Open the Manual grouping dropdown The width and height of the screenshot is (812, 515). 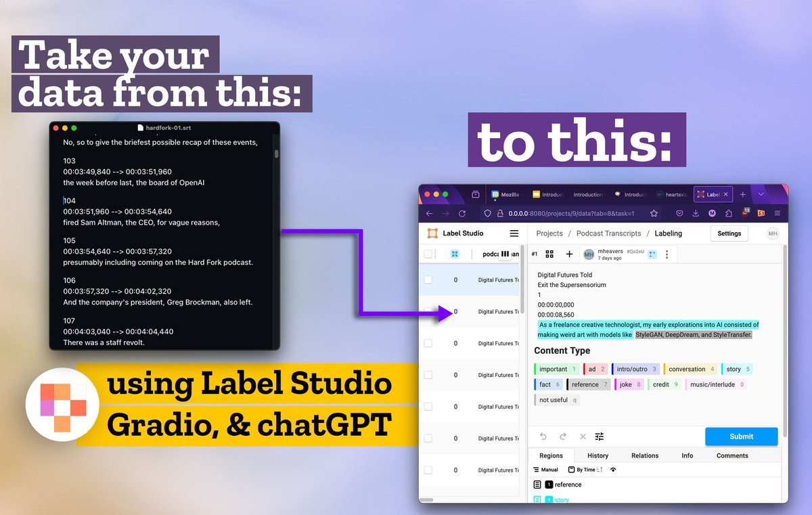coord(545,470)
